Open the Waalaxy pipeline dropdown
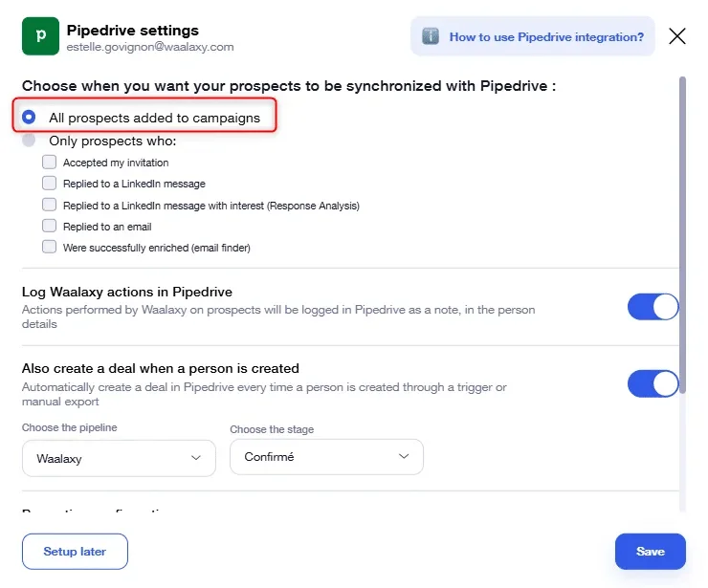This screenshot has width=708, height=588. point(119,458)
